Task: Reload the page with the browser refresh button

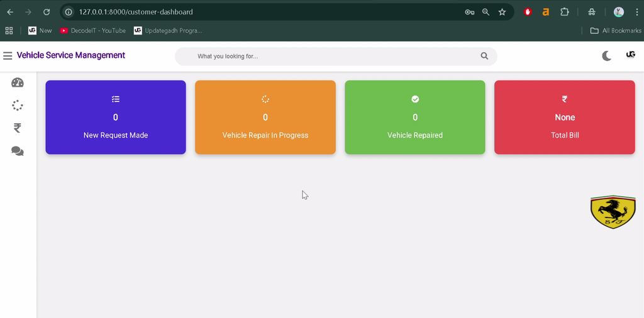Action: point(47,12)
